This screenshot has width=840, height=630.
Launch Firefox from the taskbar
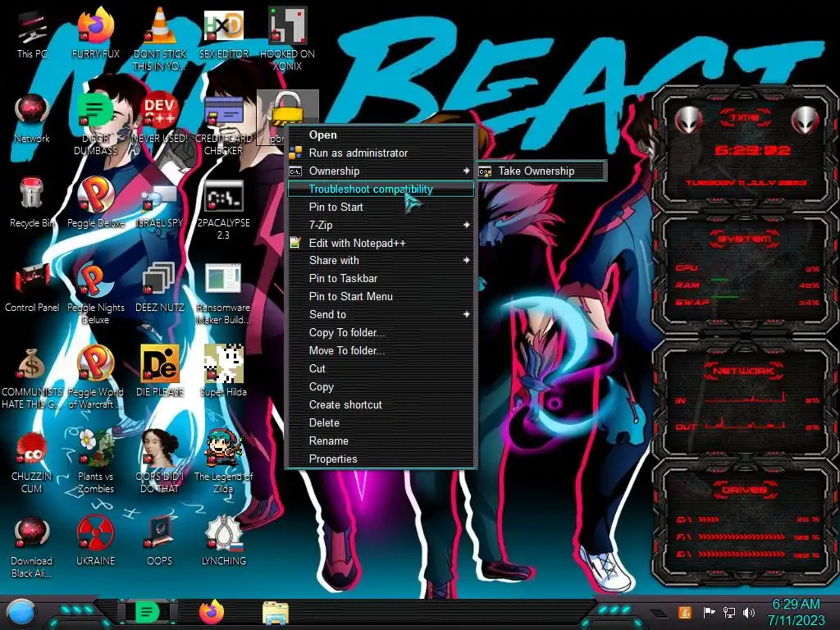212,612
